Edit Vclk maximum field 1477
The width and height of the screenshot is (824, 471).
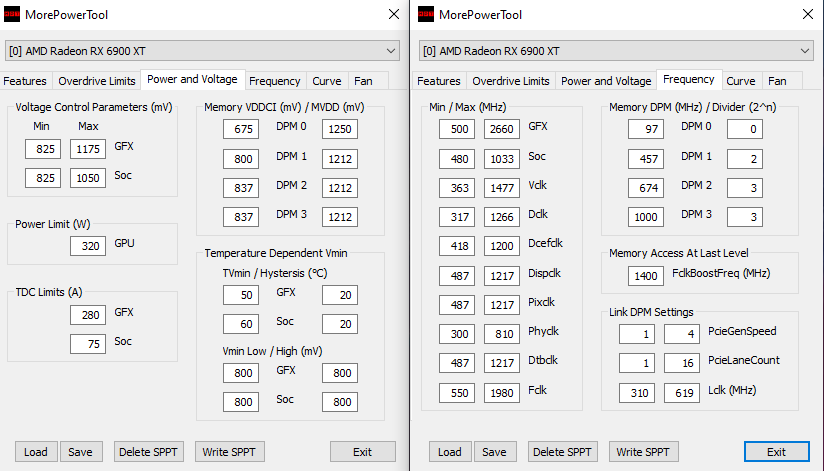tap(502, 188)
